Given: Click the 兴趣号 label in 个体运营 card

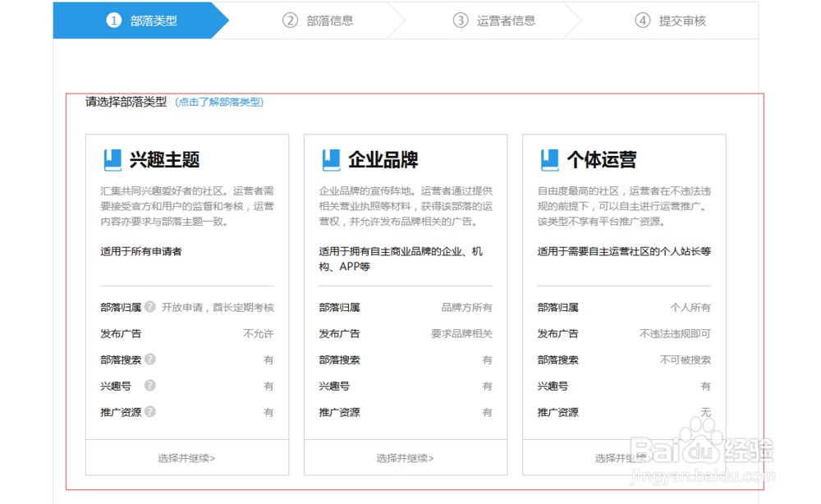Looking at the screenshot, I should (x=553, y=386).
